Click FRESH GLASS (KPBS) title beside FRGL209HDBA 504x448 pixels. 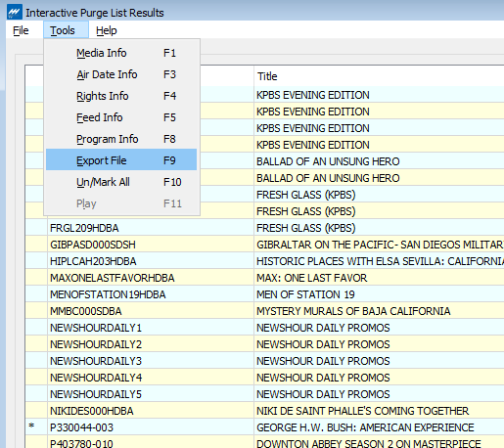coord(305,228)
